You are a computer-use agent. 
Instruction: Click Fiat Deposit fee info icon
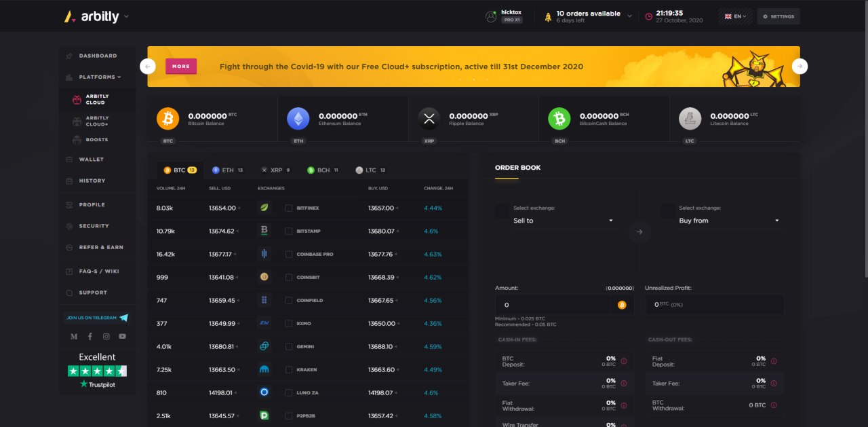point(774,361)
